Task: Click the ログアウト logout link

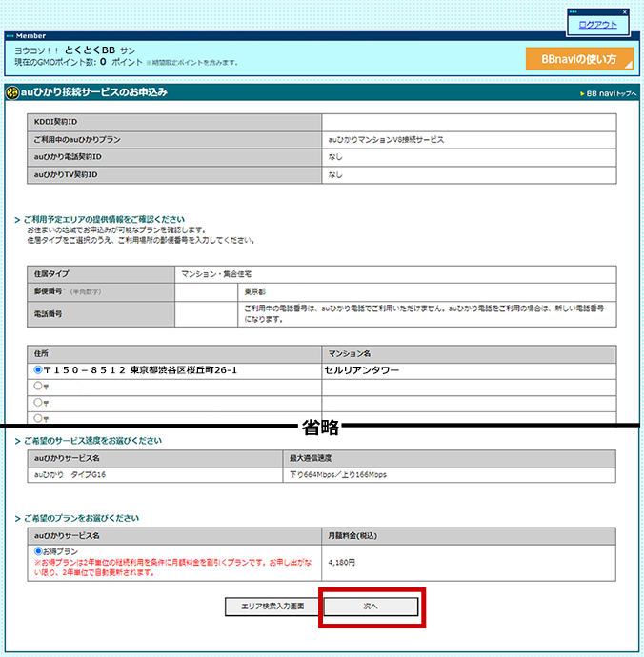Action: [597, 24]
